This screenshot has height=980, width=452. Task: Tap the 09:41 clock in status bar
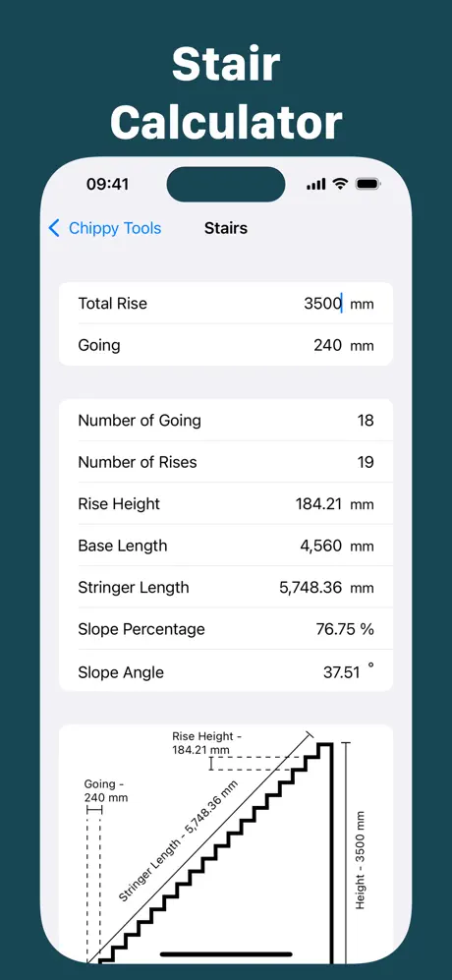pyautogui.click(x=107, y=185)
